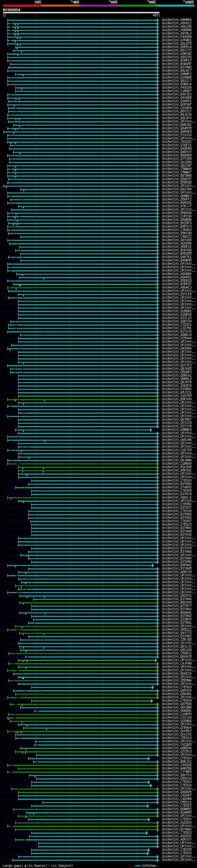197x868 pixels.
Task: Select the UniRef100_O74892 label
Action: pyautogui.click(x=177, y=487)
